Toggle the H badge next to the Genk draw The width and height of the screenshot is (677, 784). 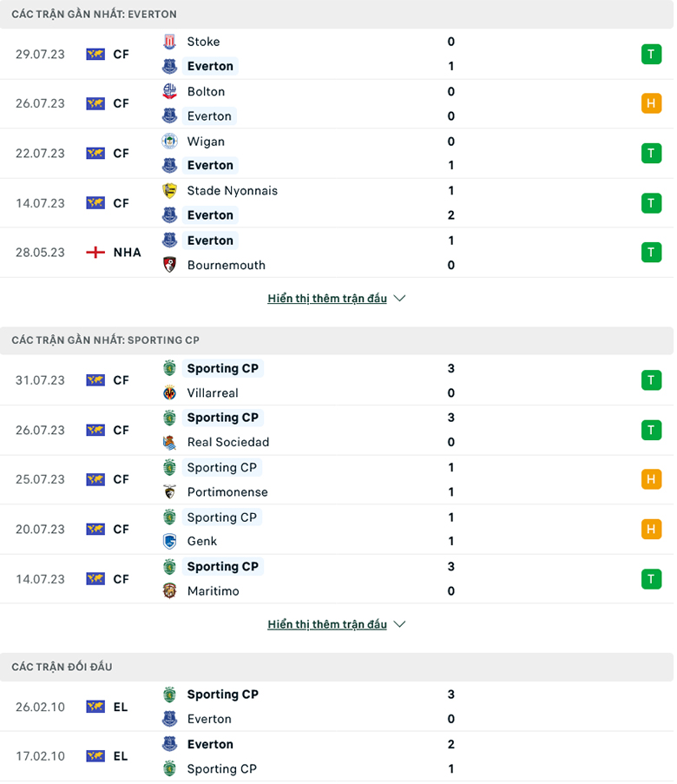click(651, 529)
